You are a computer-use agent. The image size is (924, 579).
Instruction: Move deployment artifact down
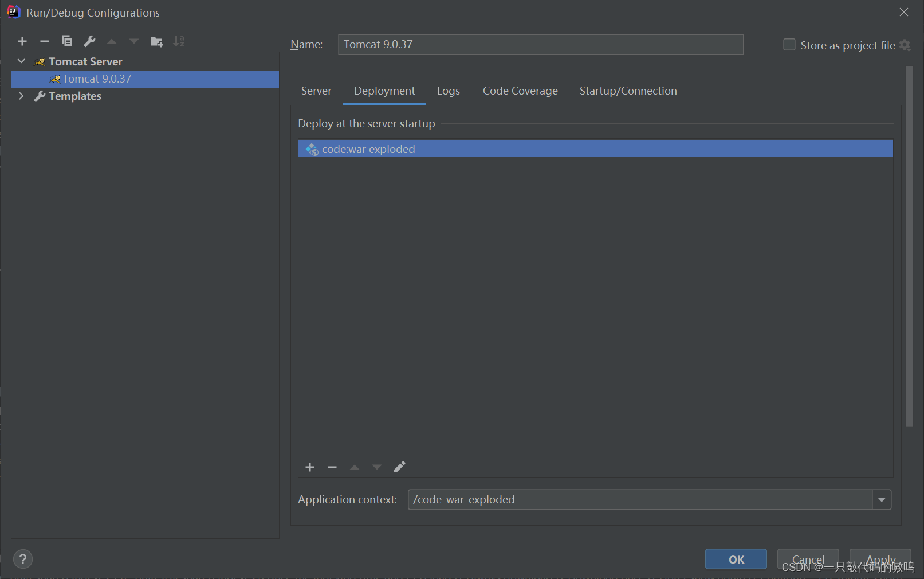tap(377, 467)
